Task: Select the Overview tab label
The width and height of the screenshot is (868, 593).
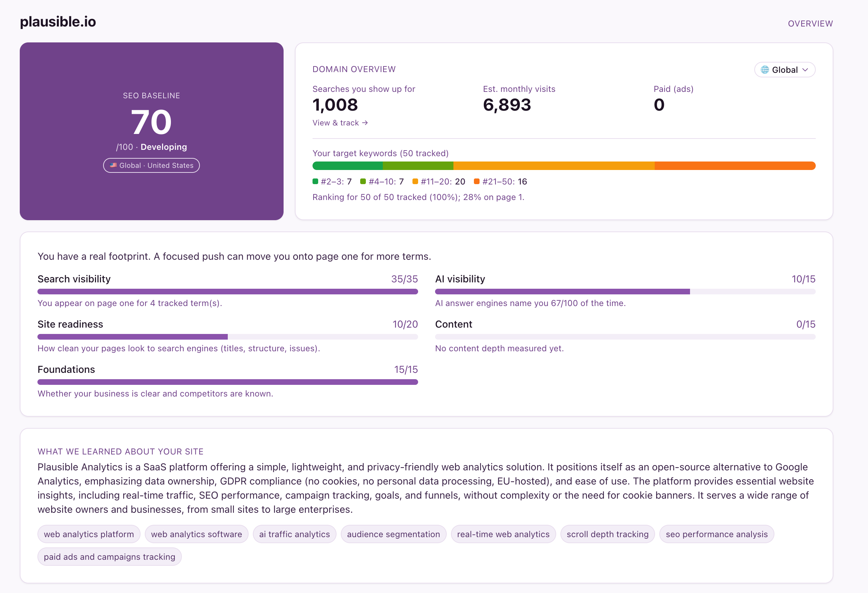Action: coord(810,24)
